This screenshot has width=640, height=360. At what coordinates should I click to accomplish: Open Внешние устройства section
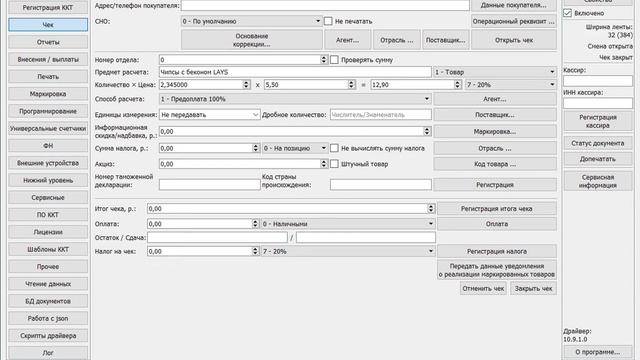tap(48, 163)
